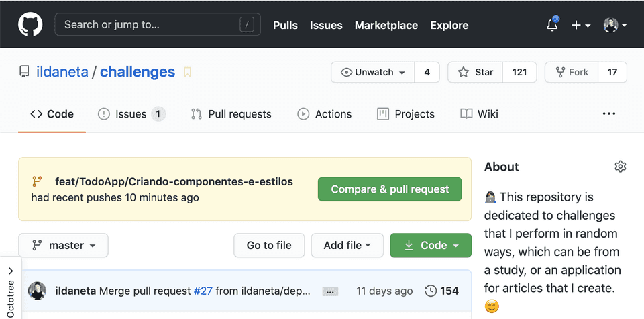Screen dimensions: 644x319
Task: Open the master branch dropdown
Action: [63, 246]
